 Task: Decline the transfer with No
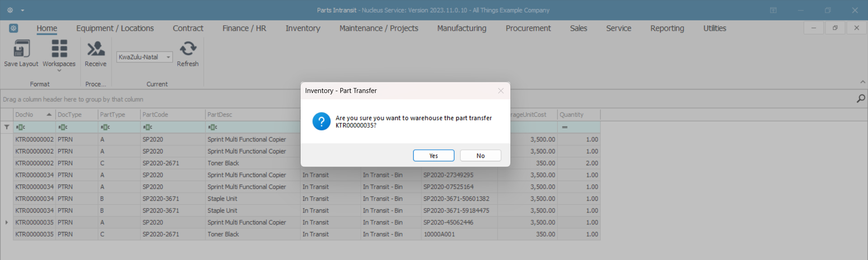click(x=481, y=156)
